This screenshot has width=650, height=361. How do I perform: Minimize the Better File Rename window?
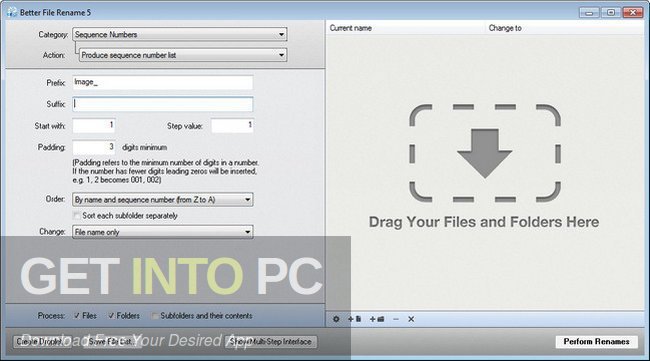point(589,12)
